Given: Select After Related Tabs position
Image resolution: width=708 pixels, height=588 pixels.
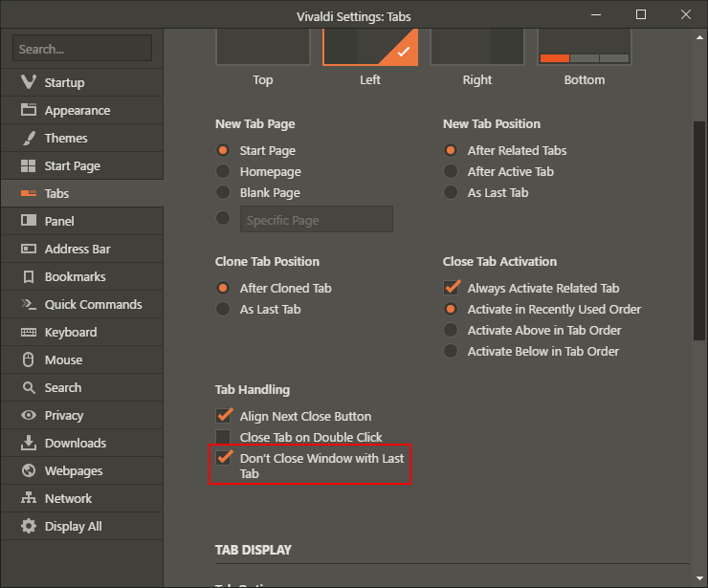Looking at the screenshot, I should pos(451,150).
